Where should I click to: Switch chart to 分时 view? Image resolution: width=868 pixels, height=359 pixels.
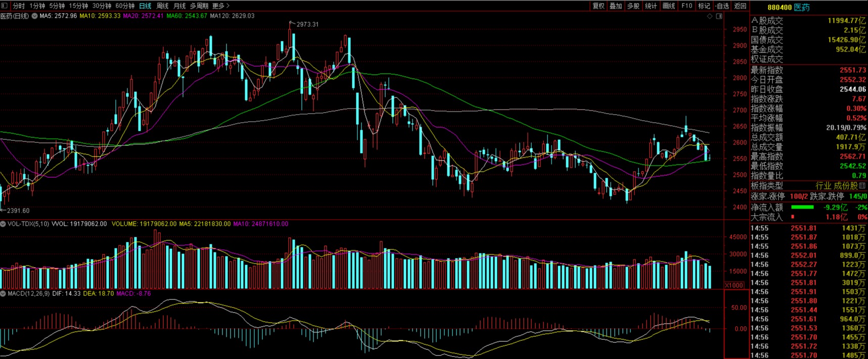point(19,6)
